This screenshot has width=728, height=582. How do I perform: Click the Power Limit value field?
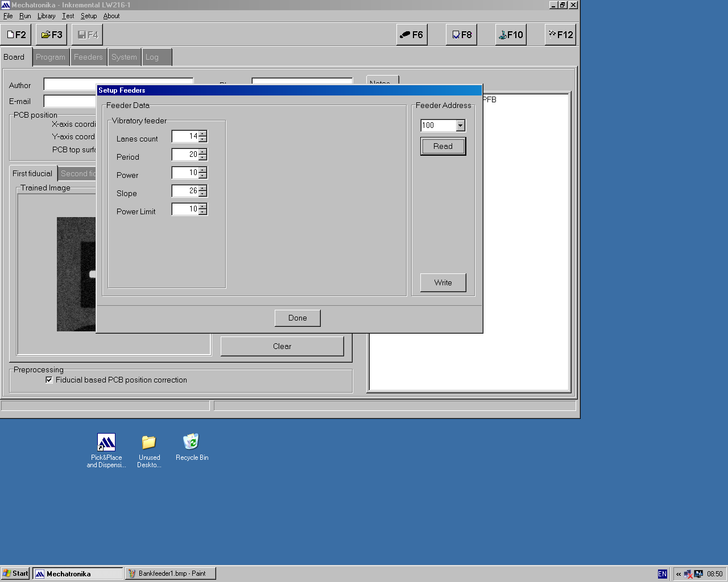(x=185, y=209)
